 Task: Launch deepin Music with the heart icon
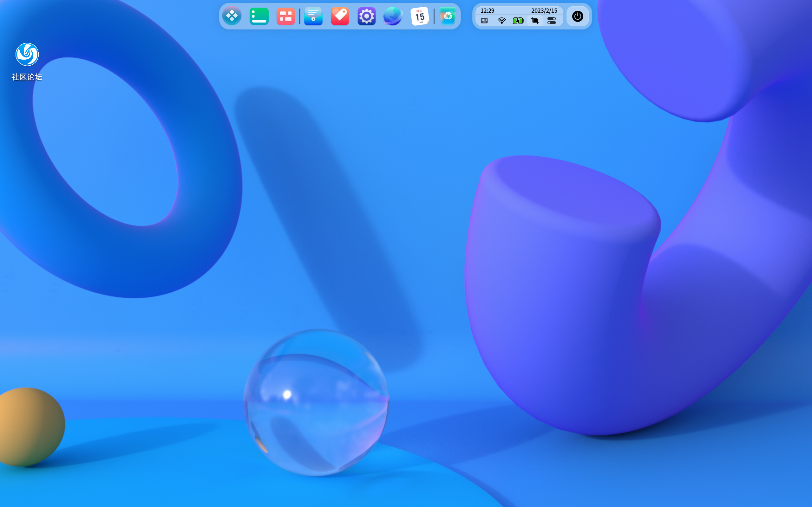pos(339,16)
